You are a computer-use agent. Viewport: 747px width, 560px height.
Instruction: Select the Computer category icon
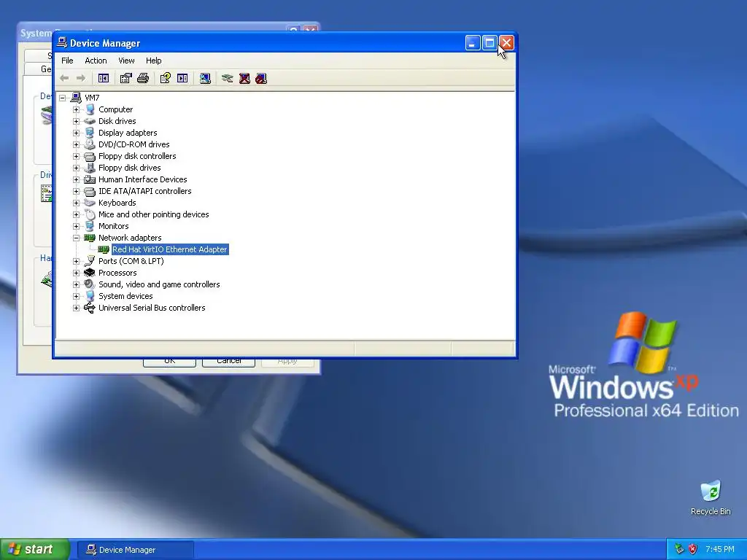[x=90, y=109]
